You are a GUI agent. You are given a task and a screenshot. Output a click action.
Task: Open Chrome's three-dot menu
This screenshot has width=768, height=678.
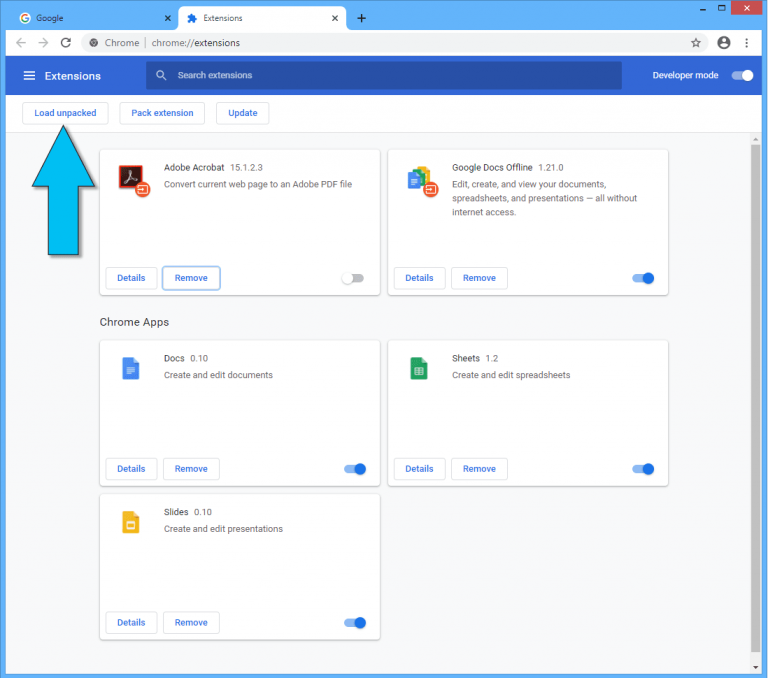746,43
